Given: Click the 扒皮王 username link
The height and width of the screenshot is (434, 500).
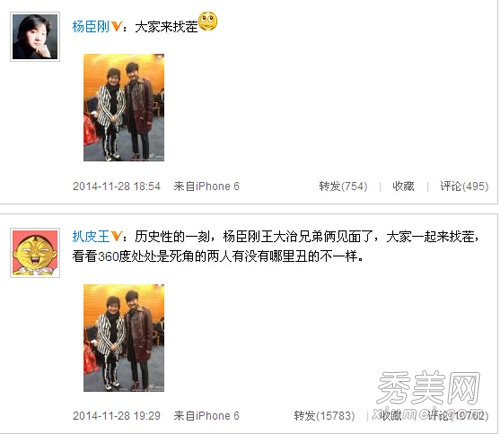Looking at the screenshot, I should point(91,237).
